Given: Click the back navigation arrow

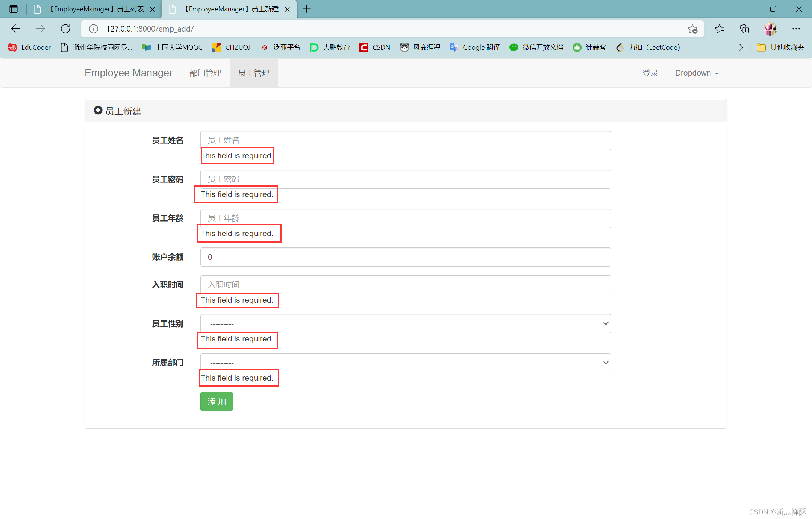Looking at the screenshot, I should click(x=16, y=29).
